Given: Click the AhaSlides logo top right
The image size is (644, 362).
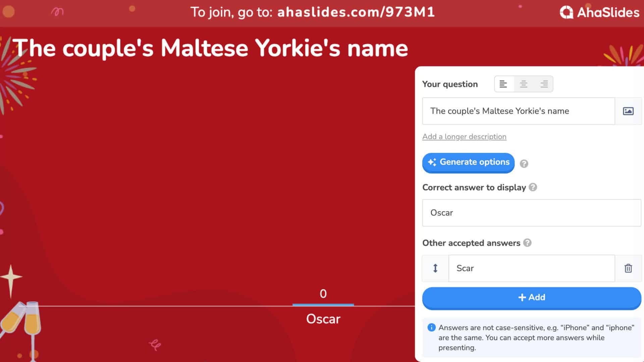Looking at the screenshot, I should [x=599, y=12].
